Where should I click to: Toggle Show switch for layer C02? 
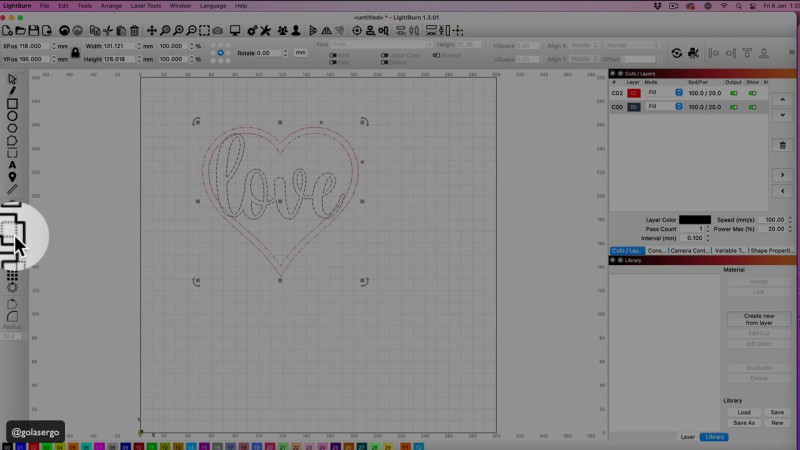coord(753,93)
